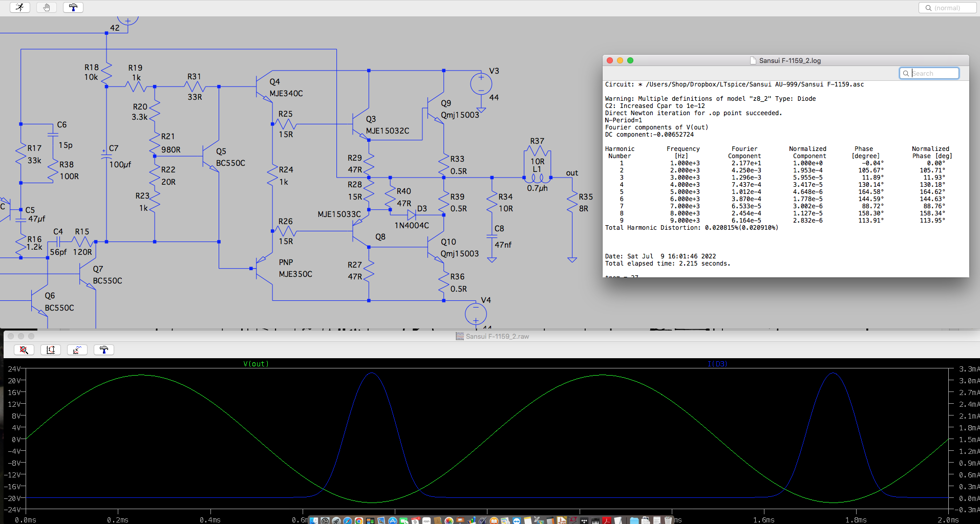Screen dimensions: 980x524
Task: Click the Circuit file path line in log
Action: click(x=734, y=84)
